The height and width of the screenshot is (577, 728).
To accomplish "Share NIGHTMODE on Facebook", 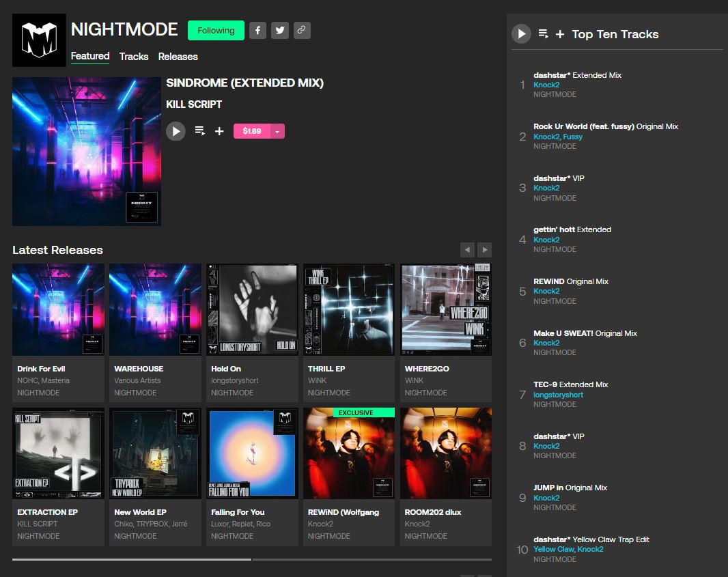I will coord(257,31).
